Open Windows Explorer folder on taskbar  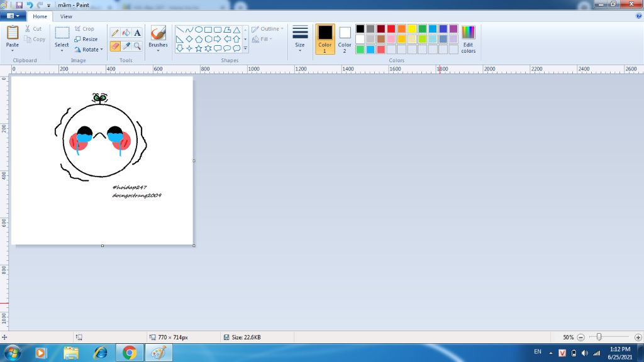coord(71,353)
